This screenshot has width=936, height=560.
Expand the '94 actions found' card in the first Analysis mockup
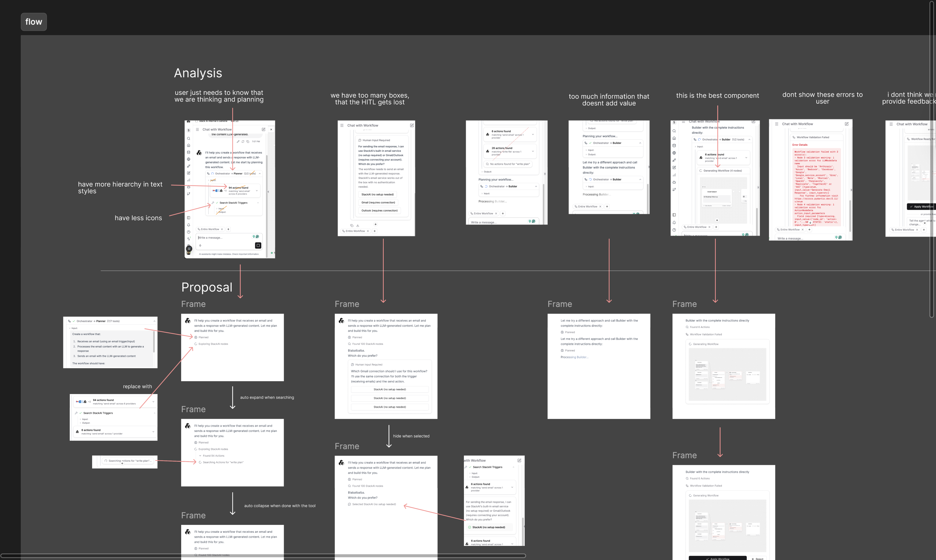[x=257, y=190]
